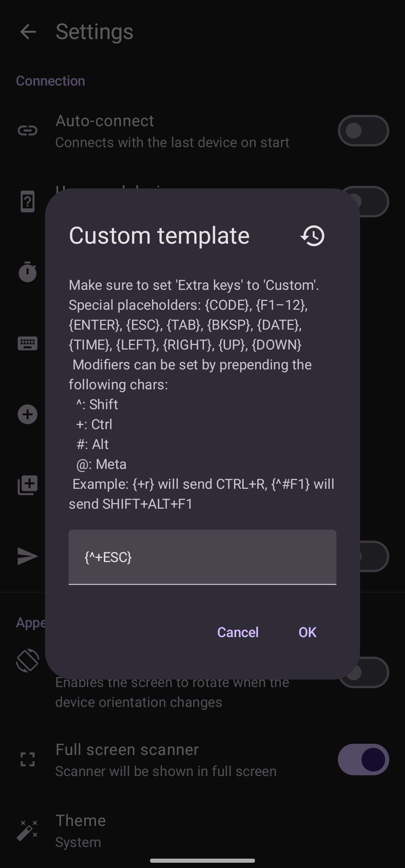Tap the Auto-connect setting label

pyautogui.click(x=105, y=121)
